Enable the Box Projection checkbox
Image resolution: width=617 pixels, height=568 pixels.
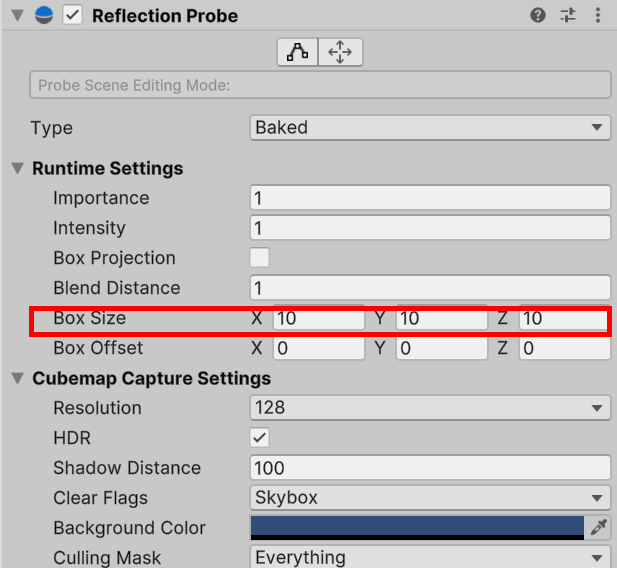(259, 258)
